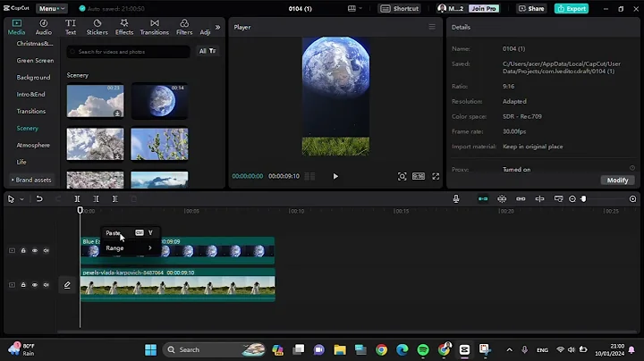The image size is (644, 361).
Task: Open the Range submenu
Action: coord(131,248)
